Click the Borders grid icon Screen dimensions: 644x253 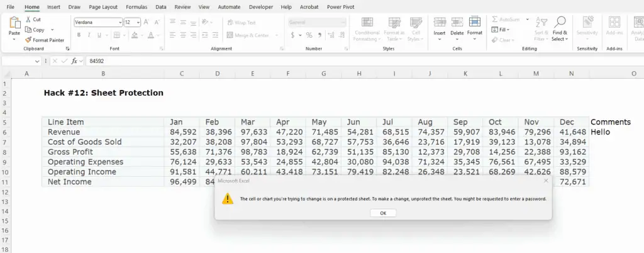pos(116,35)
